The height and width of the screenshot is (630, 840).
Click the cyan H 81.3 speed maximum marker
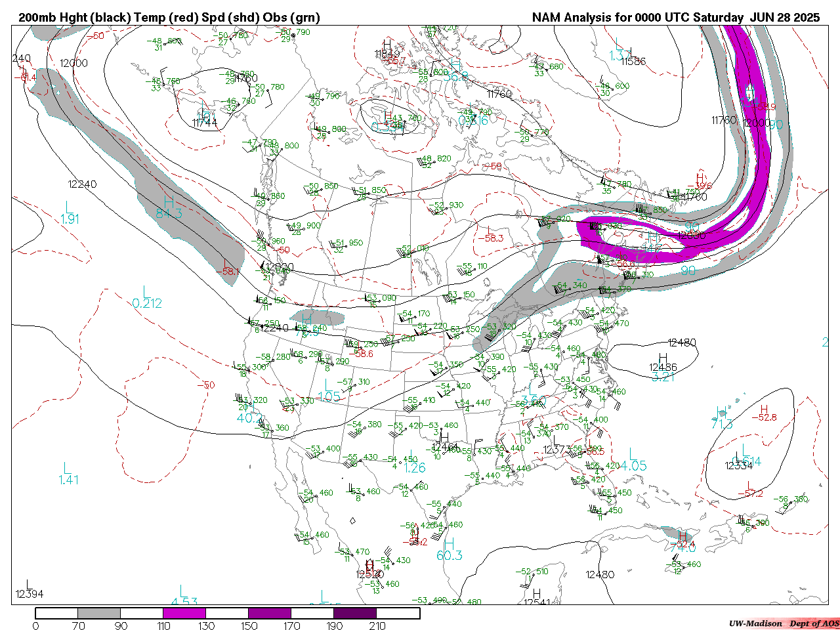169,207
